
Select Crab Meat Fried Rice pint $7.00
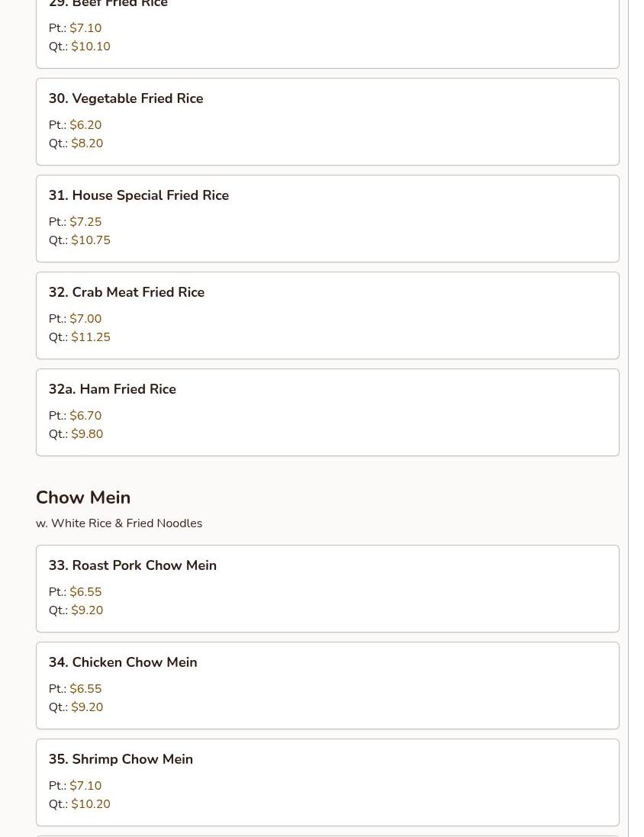[85, 319]
